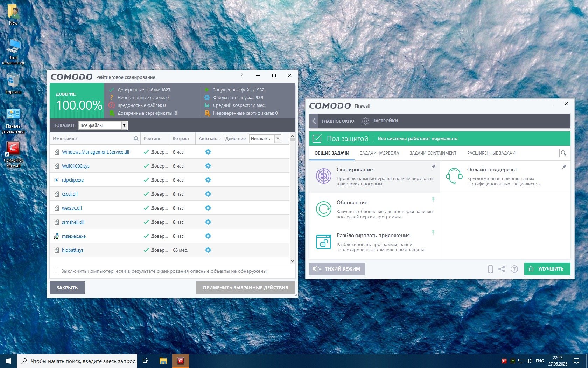588x368 pixels.
Task: Open the Windows.Management.Service.dll file link
Action: 96,152
